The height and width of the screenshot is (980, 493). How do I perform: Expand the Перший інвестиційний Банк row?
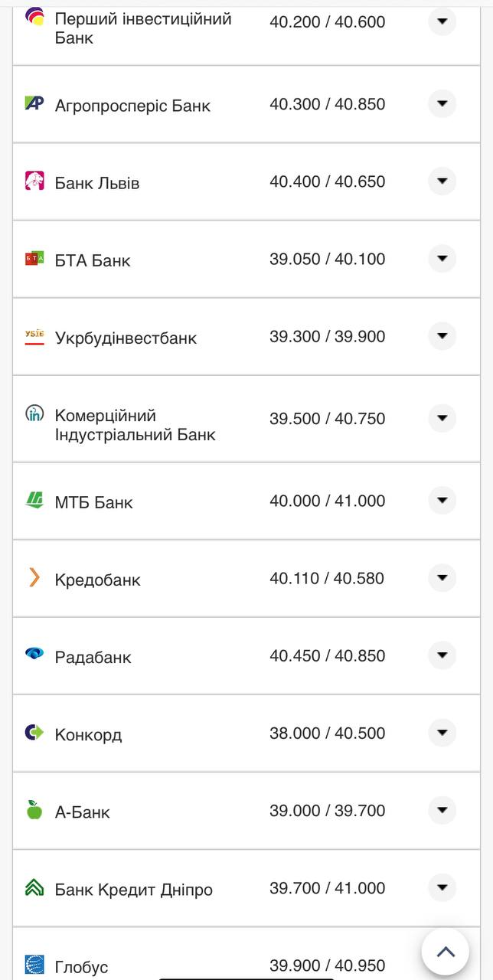[442, 21]
